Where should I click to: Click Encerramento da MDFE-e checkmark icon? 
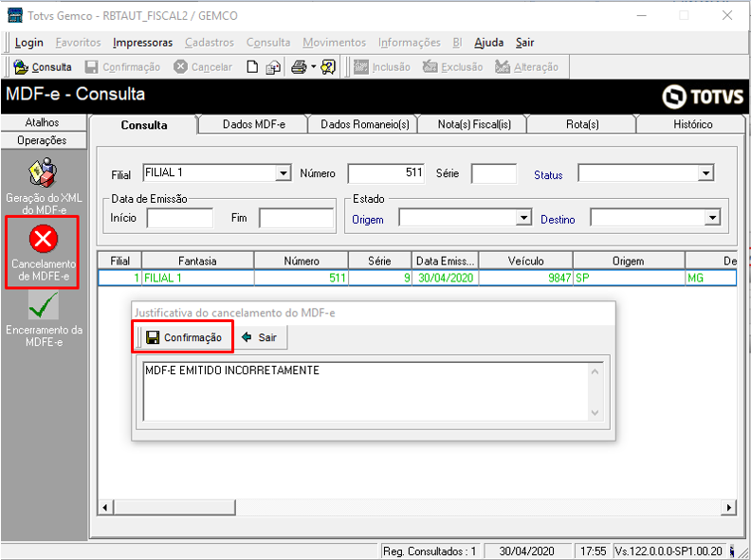pos(44,305)
